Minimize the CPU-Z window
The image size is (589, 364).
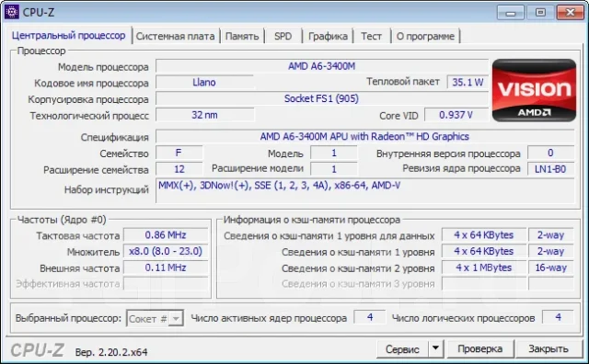tap(511, 13)
